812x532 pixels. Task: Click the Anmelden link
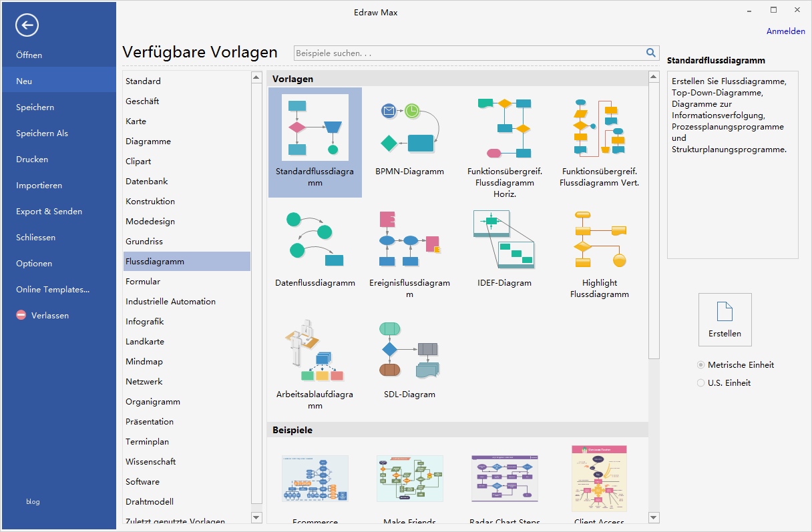(785, 31)
